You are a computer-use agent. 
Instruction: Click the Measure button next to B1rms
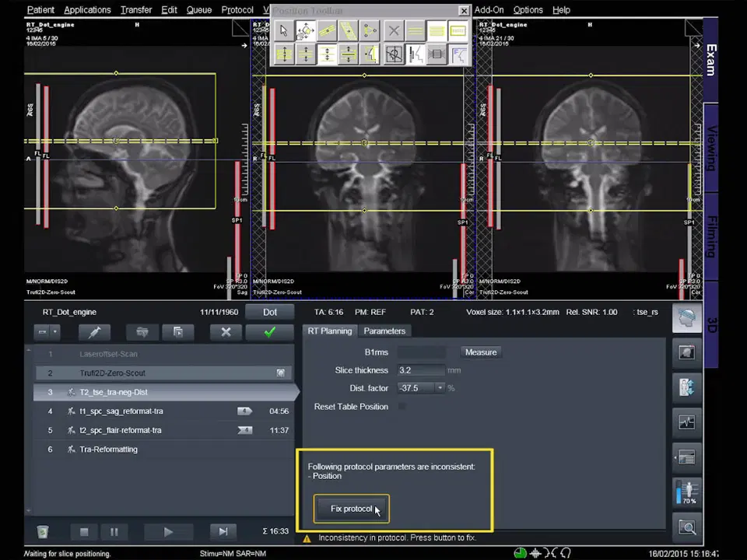tap(480, 352)
